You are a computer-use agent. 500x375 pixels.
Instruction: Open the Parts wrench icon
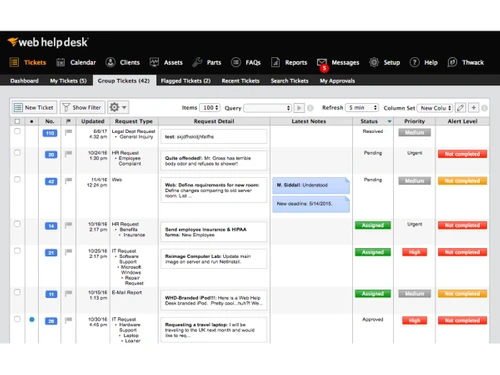197,62
